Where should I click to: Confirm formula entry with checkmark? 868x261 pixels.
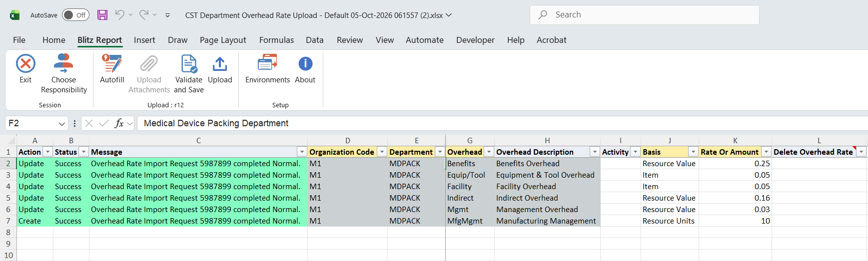click(104, 123)
